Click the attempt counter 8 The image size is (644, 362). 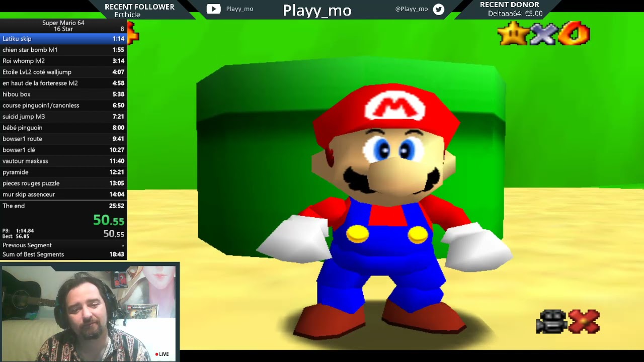122,29
